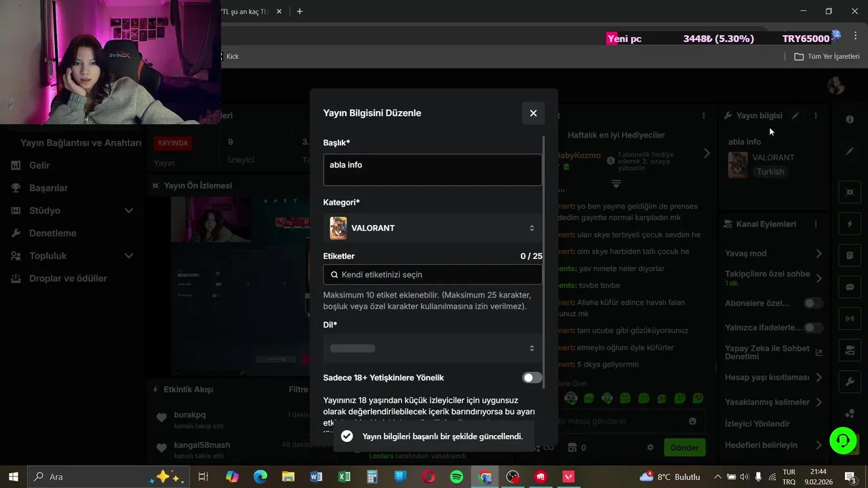Open a new browser tab with plus button
The image size is (868, 488).
tap(300, 12)
